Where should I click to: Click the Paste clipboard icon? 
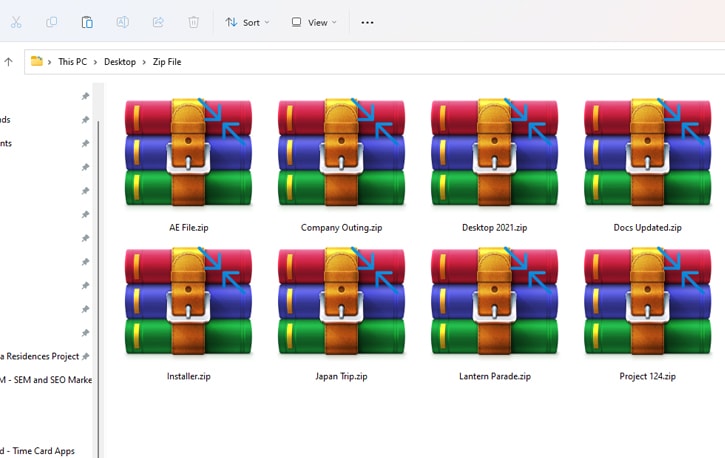point(87,22)
